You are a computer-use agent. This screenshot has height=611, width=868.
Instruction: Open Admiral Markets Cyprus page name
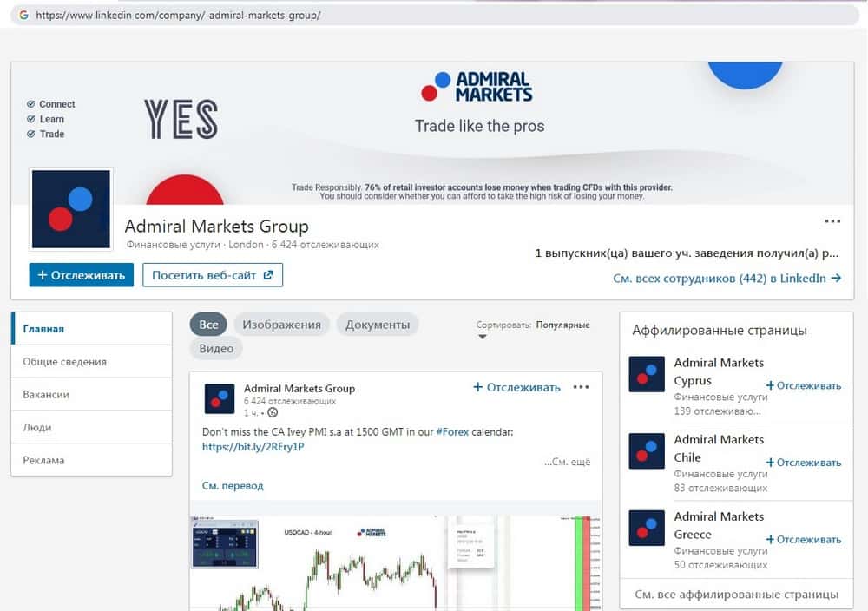point(719,371)
